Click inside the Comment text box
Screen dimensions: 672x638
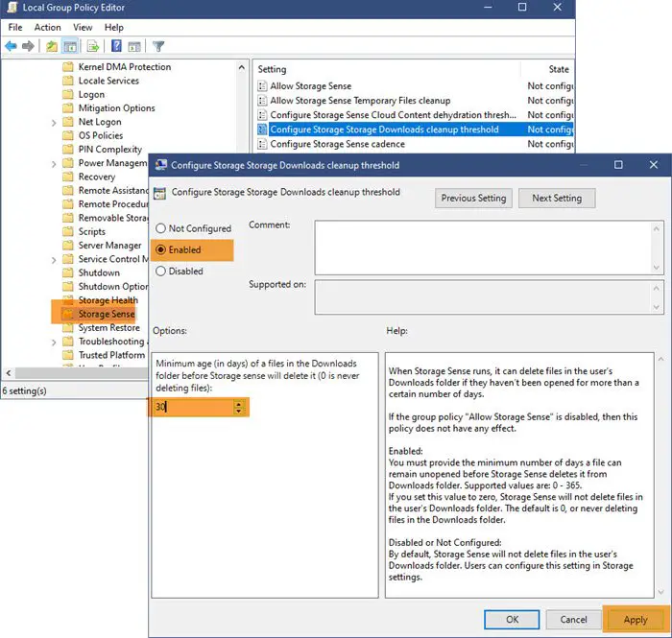[x=483, y=248]
